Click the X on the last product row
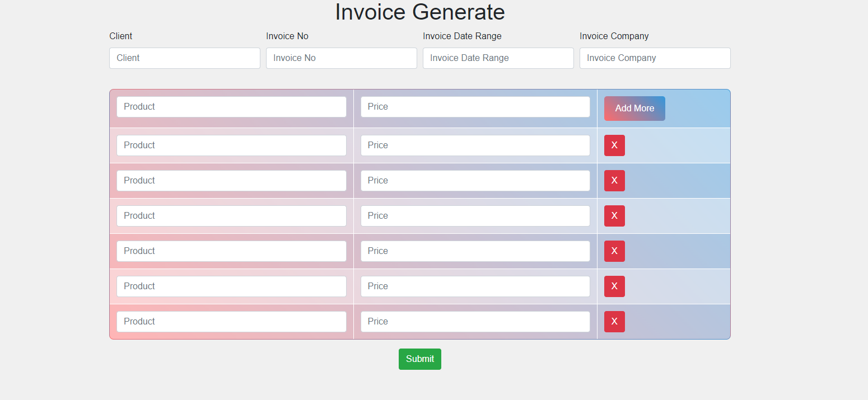 point(614,322)
